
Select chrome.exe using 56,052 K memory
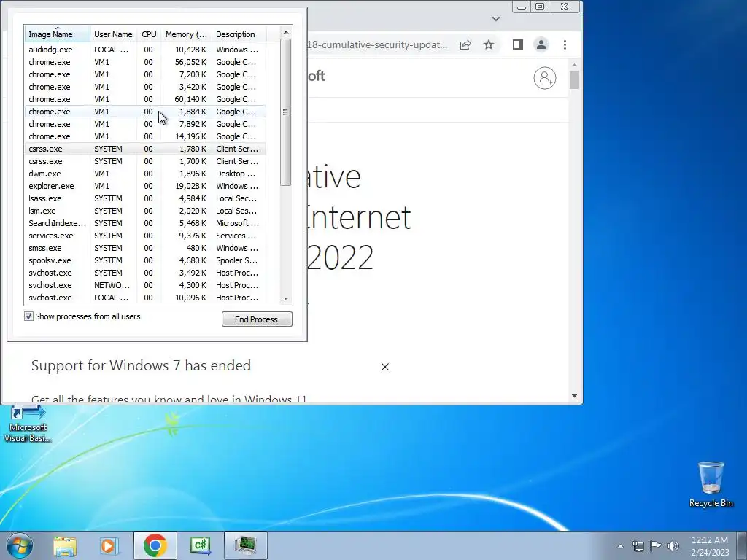(145, 62)
